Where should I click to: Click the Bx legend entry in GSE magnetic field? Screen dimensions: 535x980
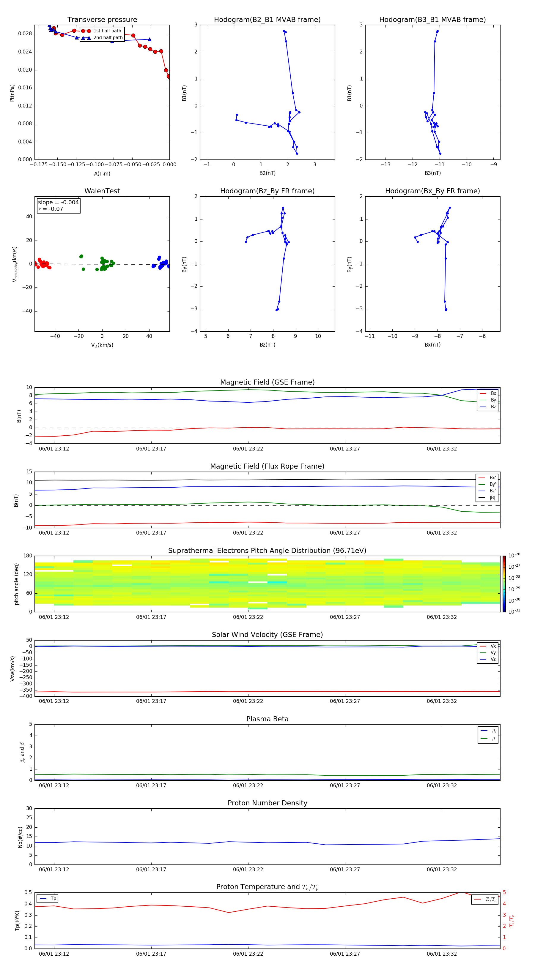[488, 393]
